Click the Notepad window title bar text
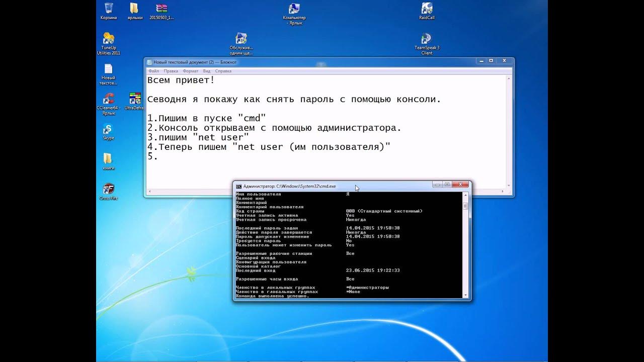The height and width of the screenshot is (362, 644). (x=195, y=62)
